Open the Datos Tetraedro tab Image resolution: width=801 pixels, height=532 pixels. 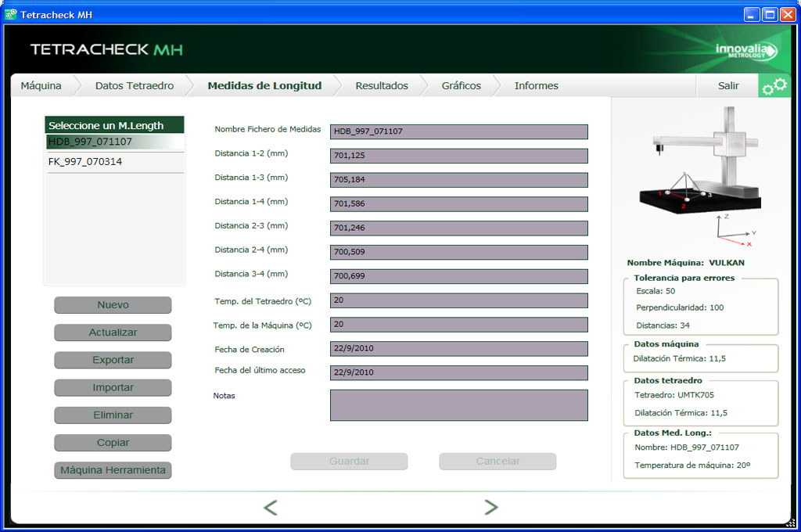click(x=135, y=86)
